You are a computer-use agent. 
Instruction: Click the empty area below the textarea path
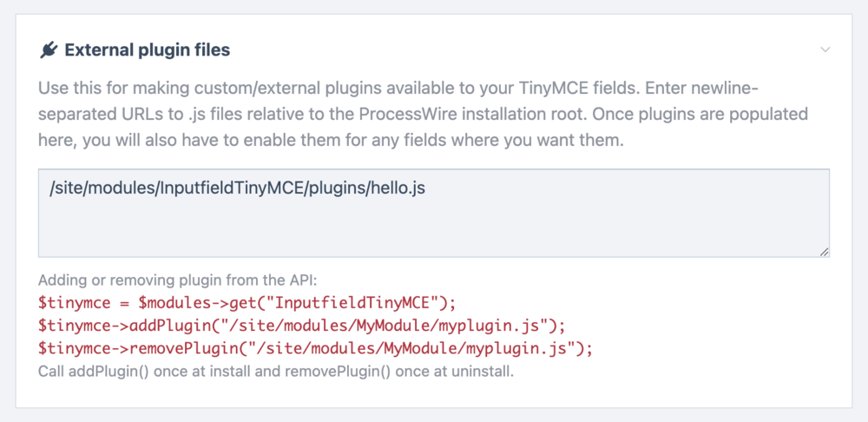point(432,230)
